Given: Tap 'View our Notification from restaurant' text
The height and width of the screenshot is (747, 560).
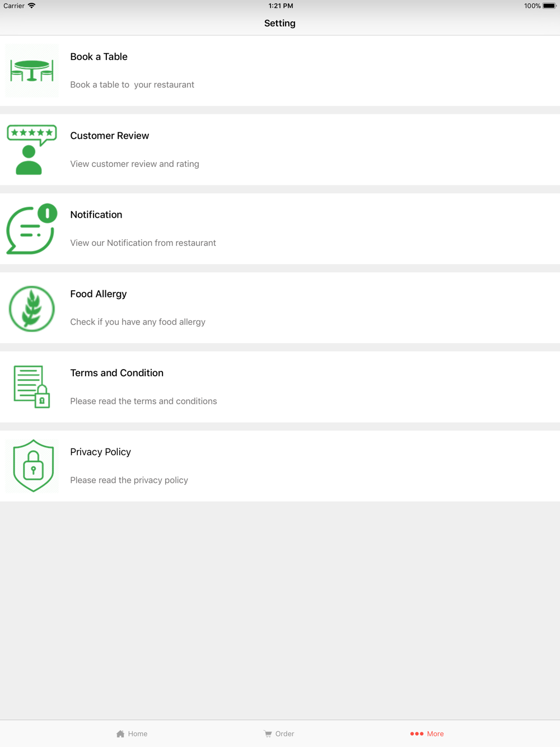Looking at the screenshot, I should [143, 242].
